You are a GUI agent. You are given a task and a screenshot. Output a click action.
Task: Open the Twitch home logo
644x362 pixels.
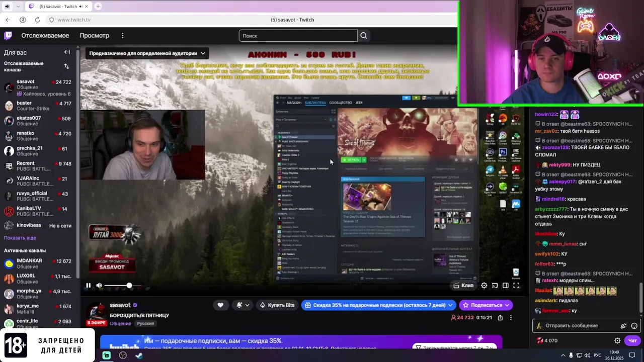(8, 36)
